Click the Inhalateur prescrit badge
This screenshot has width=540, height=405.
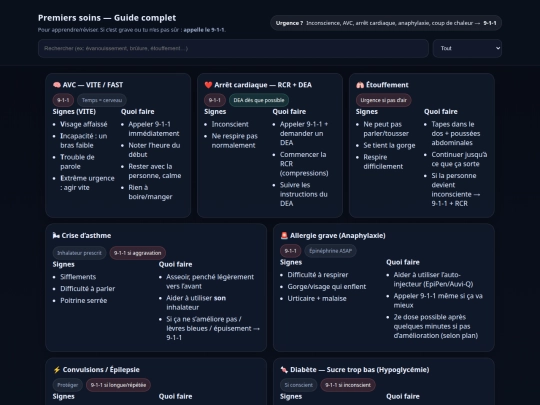click(x=79, y=253)
